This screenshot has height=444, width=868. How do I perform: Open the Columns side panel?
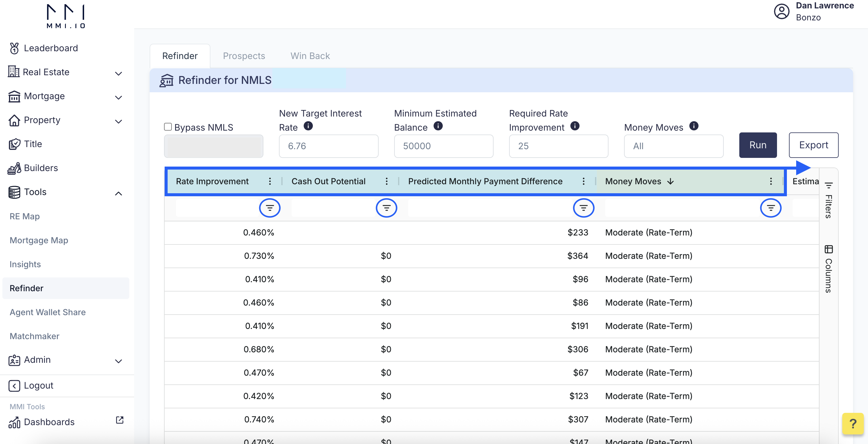point(828,268)
